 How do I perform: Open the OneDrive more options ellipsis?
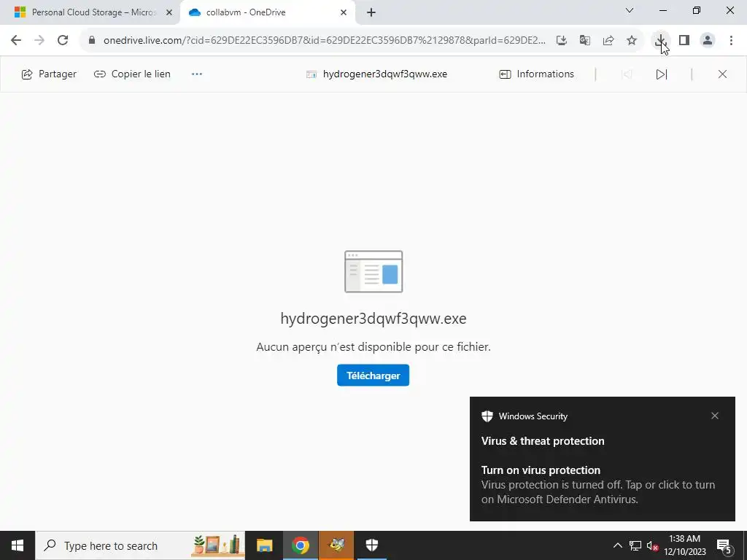[197, 74]
